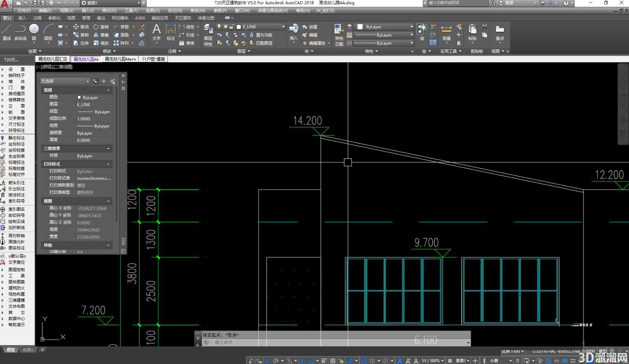Click the ByLayer color swatch in properties palette
629x364 pixels.
79,97
